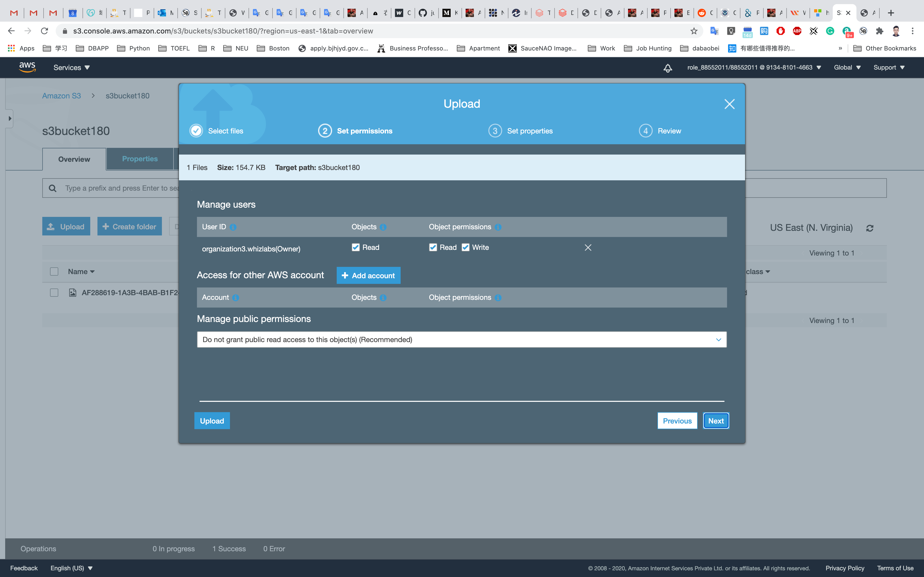Click the AWS logo icon
Viewport: 924px width, 577px height.
(x=28, y=67)
